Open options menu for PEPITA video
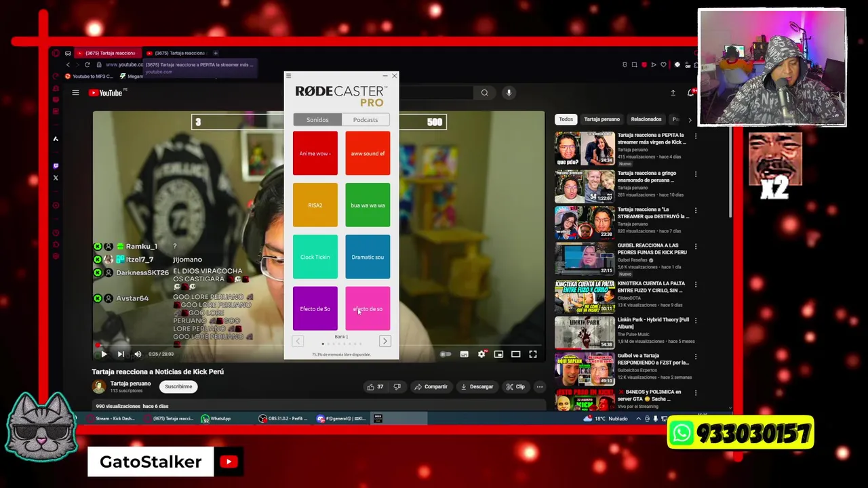868x488 pixels. point(695,136)
